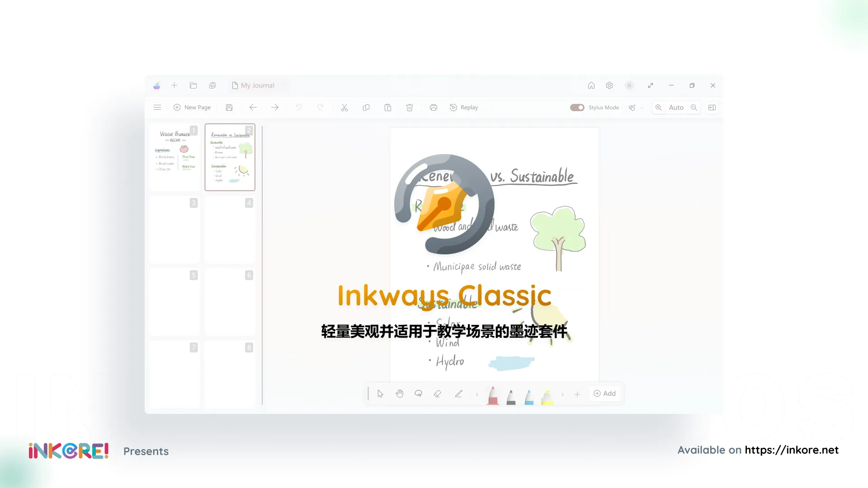Show previous pens with left chevron
This screenshot has height=488, width=868.
tap(477, 394)
